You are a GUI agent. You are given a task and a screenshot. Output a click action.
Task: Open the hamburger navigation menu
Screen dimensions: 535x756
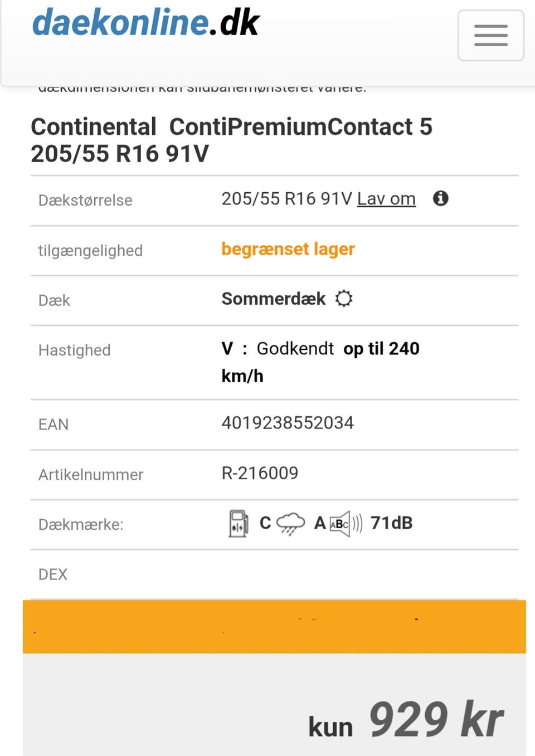490,35
